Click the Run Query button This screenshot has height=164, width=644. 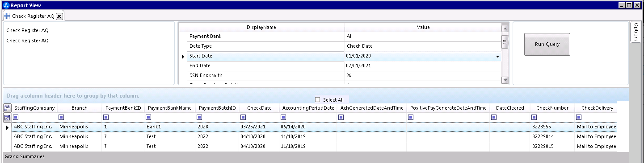pyautogui.click(x=547, y=44)
